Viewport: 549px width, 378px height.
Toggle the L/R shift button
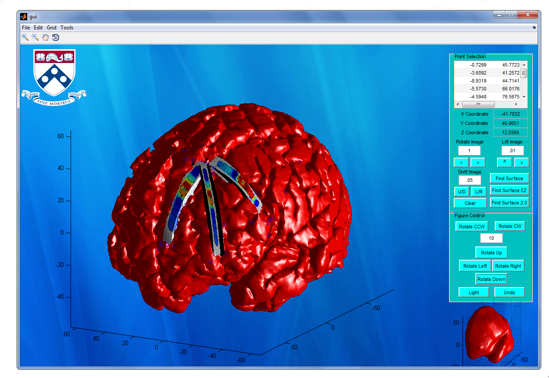click(x=479, y=191)
